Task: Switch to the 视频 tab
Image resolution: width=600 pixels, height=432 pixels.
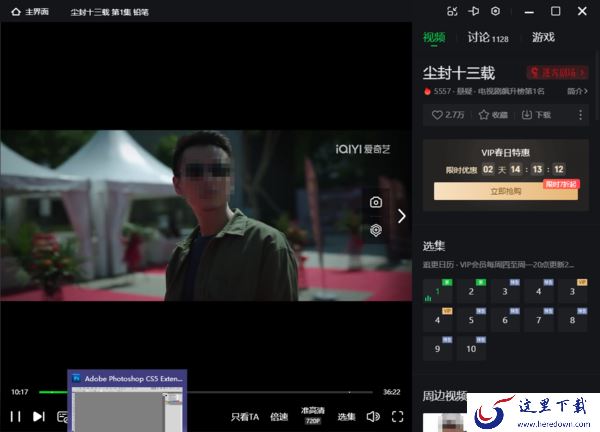Action: [x=434, y=37]
